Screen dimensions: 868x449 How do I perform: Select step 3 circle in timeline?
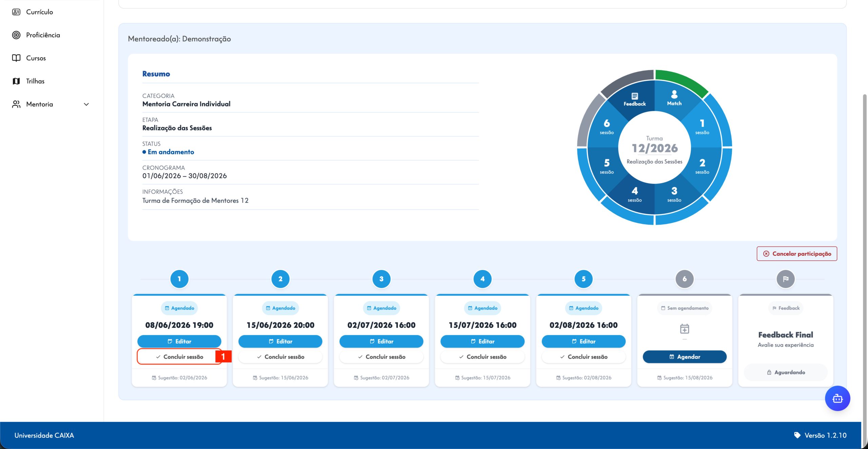coord(381,279)
